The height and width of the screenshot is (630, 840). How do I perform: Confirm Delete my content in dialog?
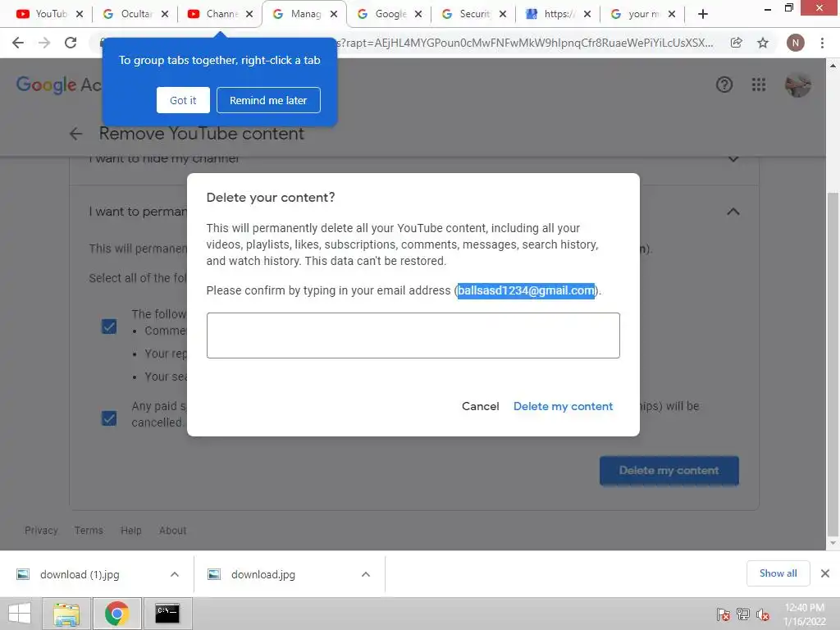coord(563,406)
